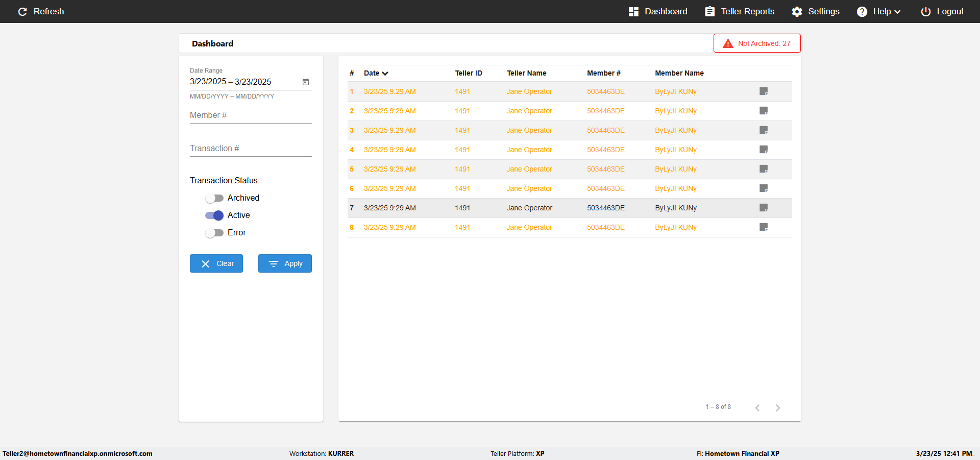Viewport: 980px width, 460px height.
Task: Expand the Help dropdown menu
Action: pos(878,11)
